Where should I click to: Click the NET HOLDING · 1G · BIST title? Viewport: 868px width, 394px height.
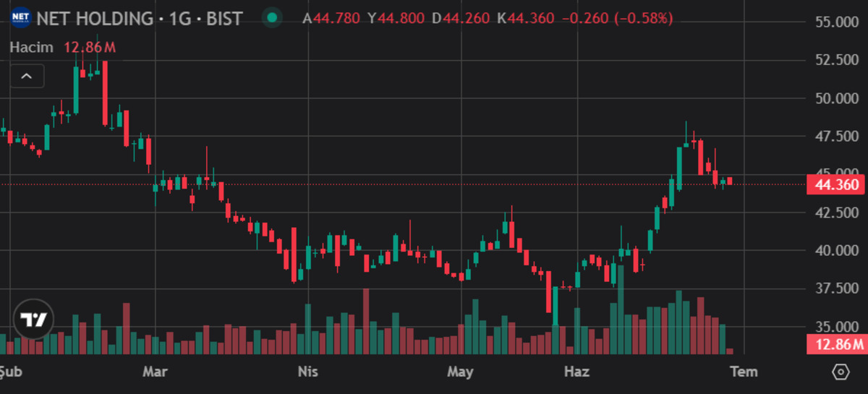pos(140,18)
